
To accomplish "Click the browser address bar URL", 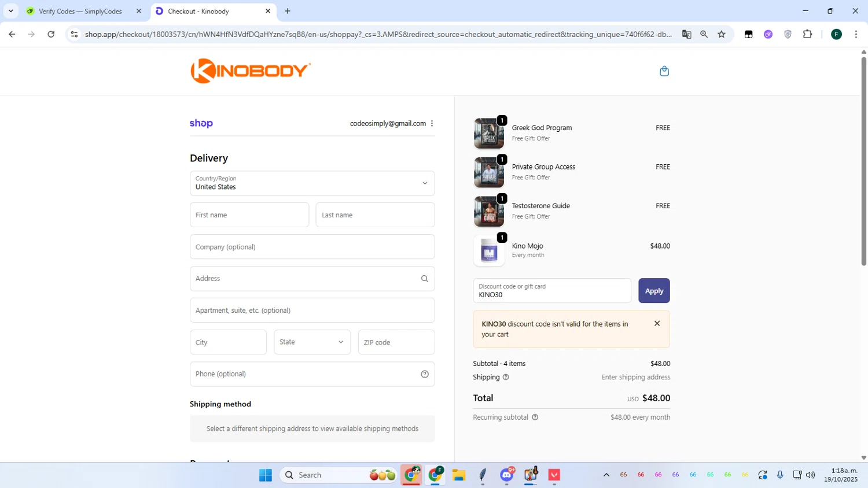I will pos(378,34).
